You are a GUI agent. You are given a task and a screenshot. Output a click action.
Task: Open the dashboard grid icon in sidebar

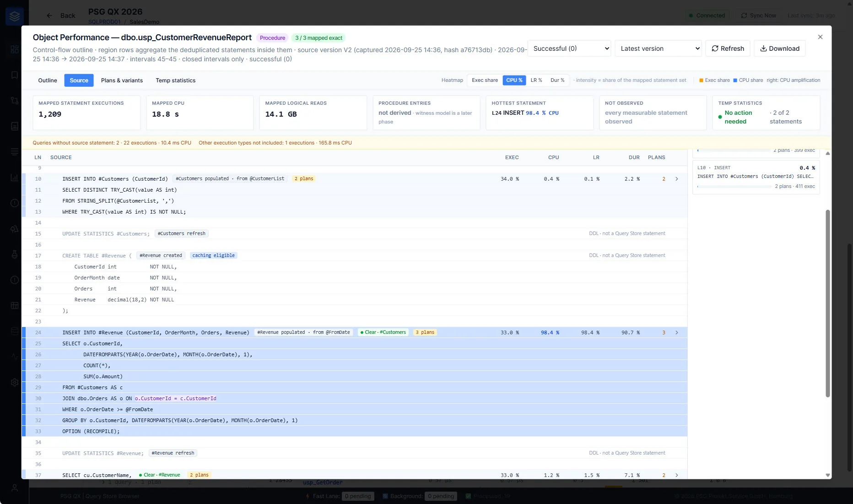tap(15, 49)
